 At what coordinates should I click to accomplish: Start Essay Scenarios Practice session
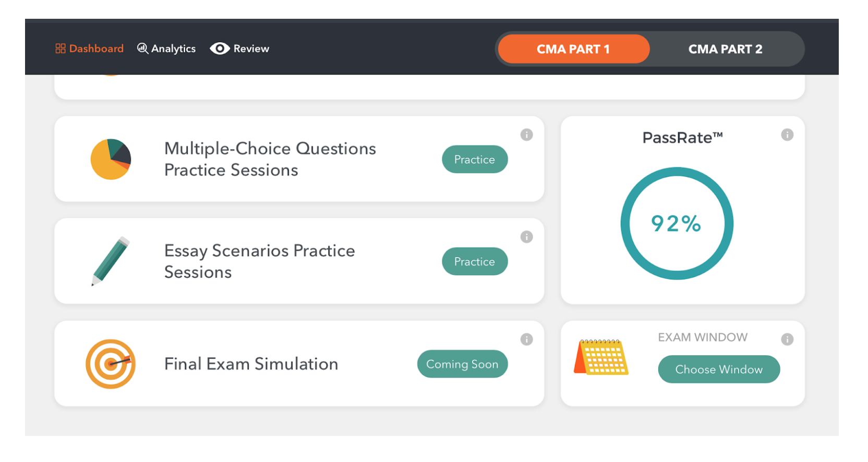[475, 262]
